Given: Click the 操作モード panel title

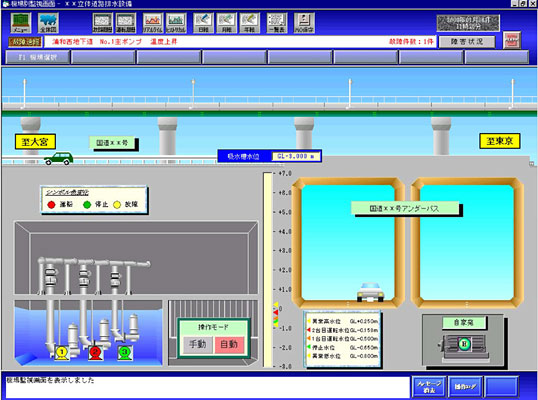Looking at the screenshot, I should 213,327.
